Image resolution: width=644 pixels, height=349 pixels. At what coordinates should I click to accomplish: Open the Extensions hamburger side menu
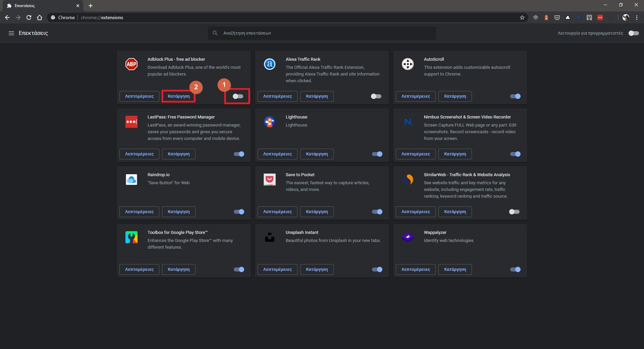click(11, 33)
